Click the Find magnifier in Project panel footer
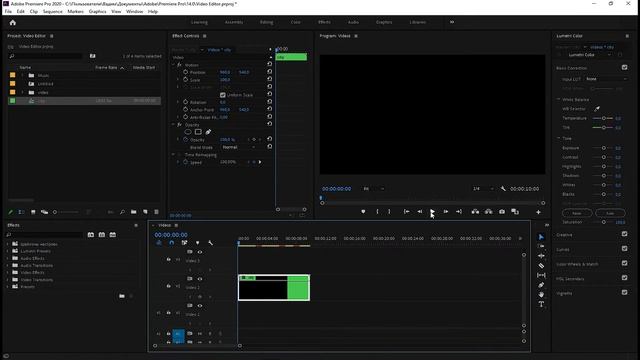 point(122,212)
